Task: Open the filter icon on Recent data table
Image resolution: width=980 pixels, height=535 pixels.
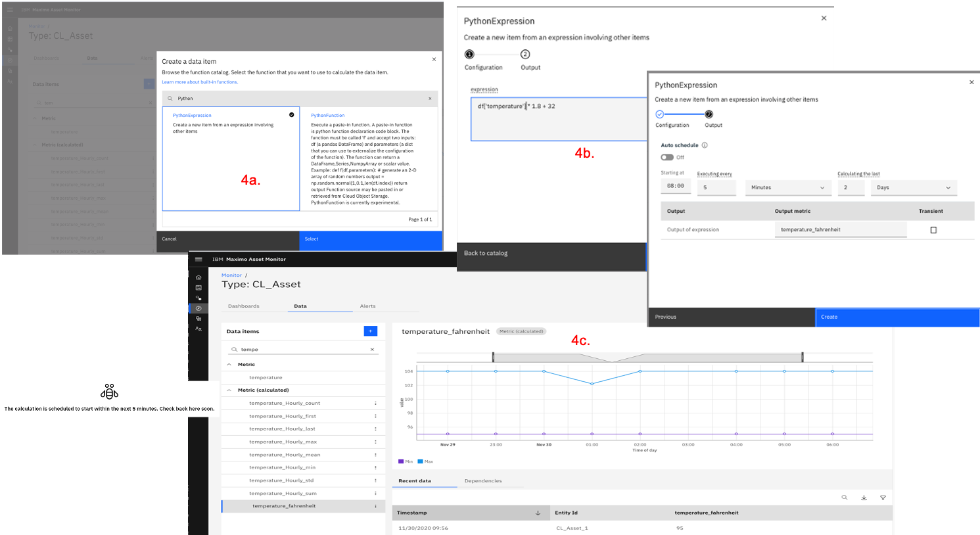Action: click(x=883, y=498)
